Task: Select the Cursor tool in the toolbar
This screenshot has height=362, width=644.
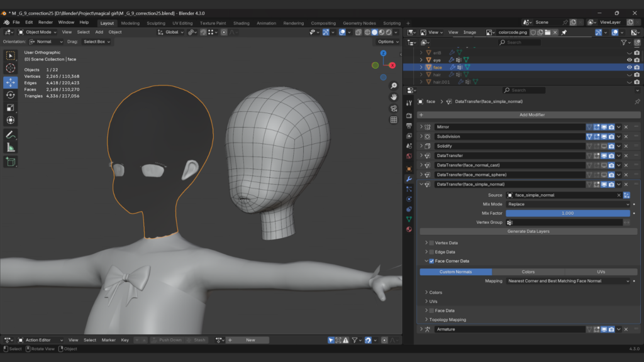Action: [11, 68]
